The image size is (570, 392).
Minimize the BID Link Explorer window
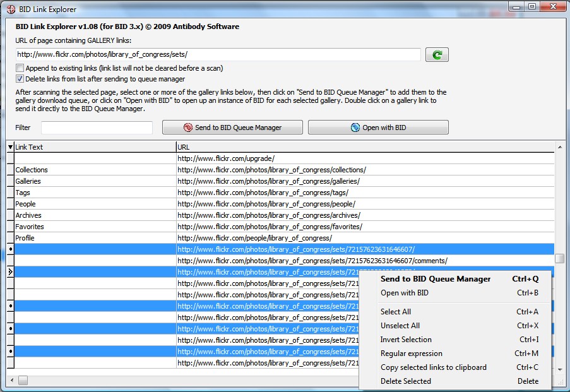tap(516, 6)
